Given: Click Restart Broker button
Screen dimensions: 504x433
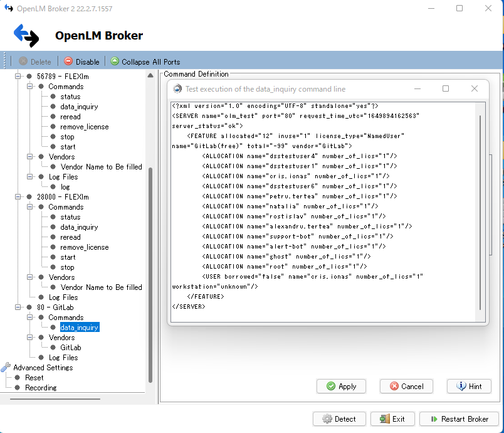Looking at the screenshot, I should click(x=459, y=419).
